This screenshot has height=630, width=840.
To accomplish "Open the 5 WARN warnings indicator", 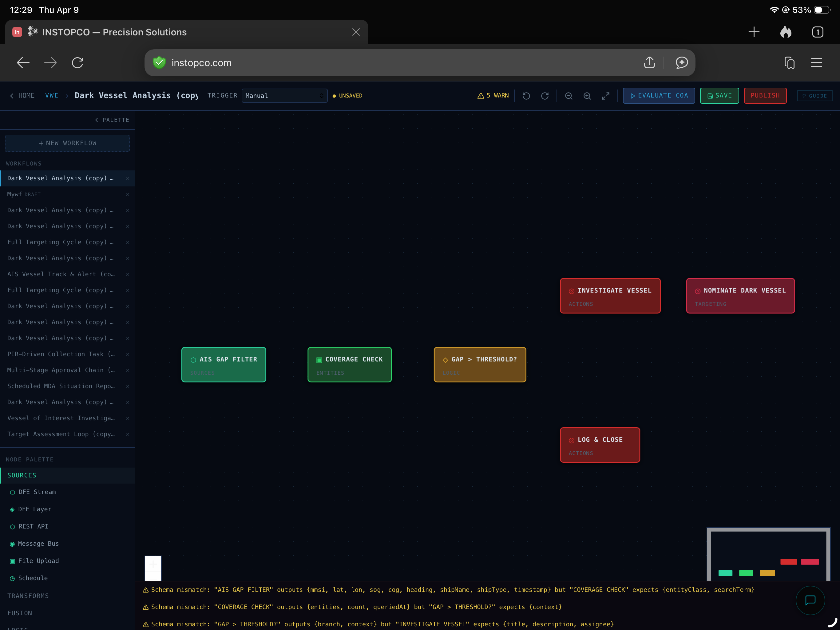I will tap(493, 96).
